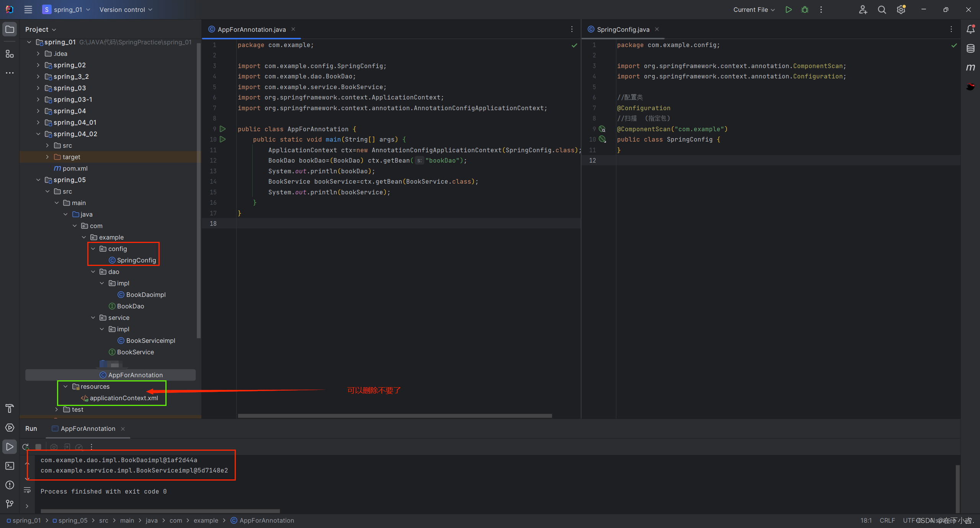Open Current File run configuration dropdown
This screenshot has width=980, height=528.
click(x=754, y=10)
